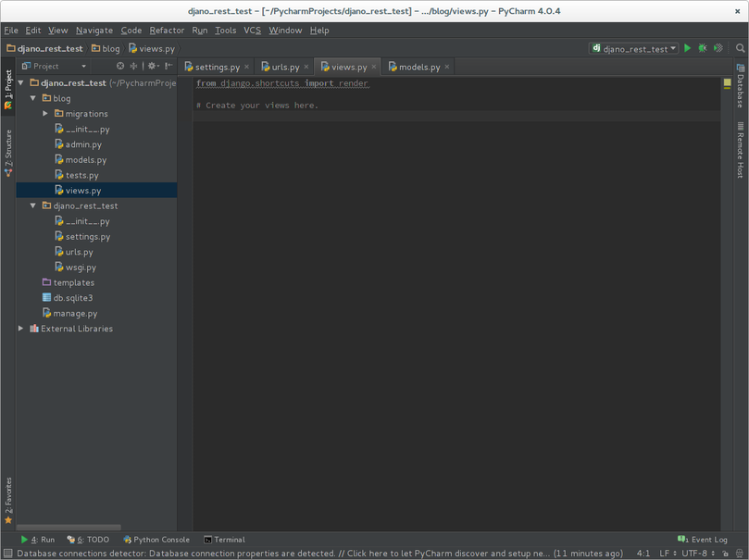Viewport: 749px width, 560px height.
Task: Expand the migrations folder
Action: (45, 113)
